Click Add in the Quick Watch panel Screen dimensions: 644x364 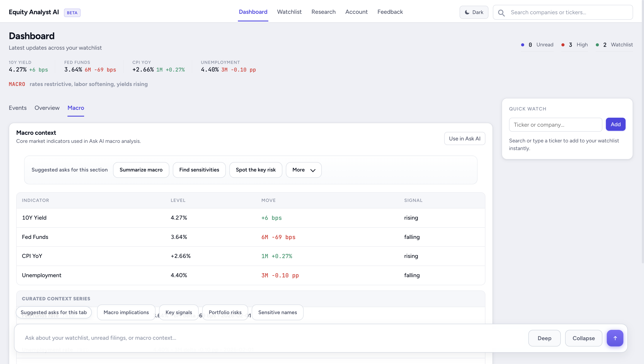(616, 124)
